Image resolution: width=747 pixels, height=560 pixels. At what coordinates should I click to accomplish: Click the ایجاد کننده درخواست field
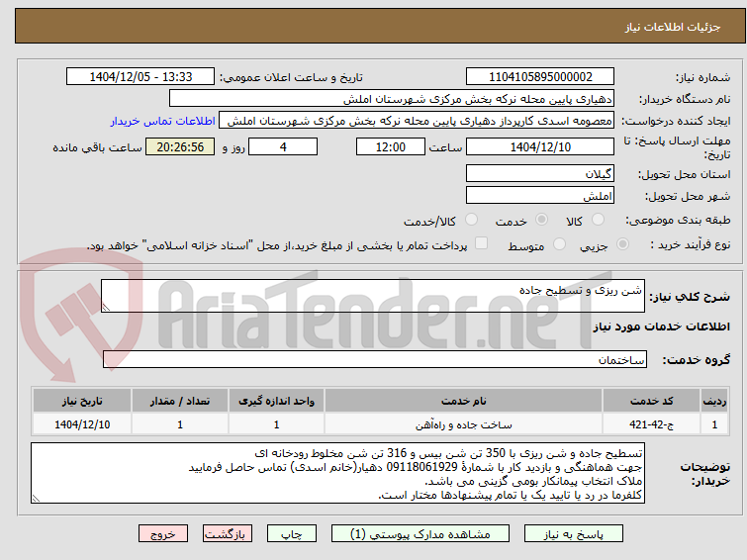[x=417, y=121]
